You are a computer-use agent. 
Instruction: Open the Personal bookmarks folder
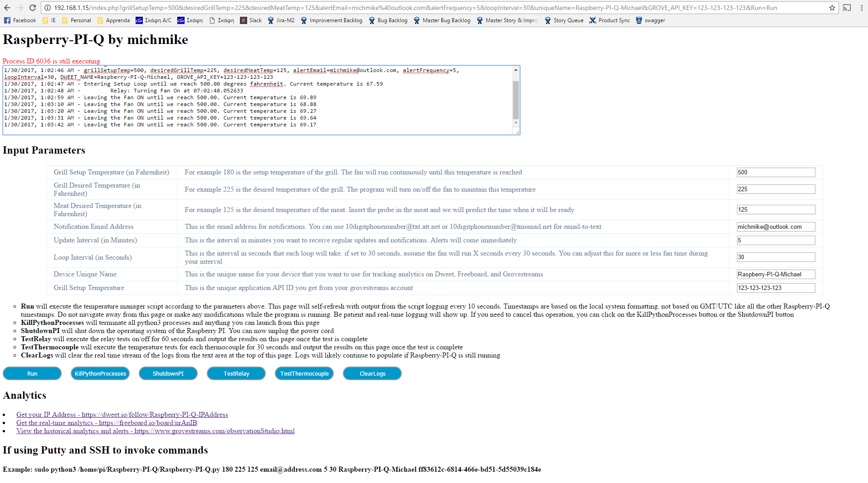(x=76, y=20)
